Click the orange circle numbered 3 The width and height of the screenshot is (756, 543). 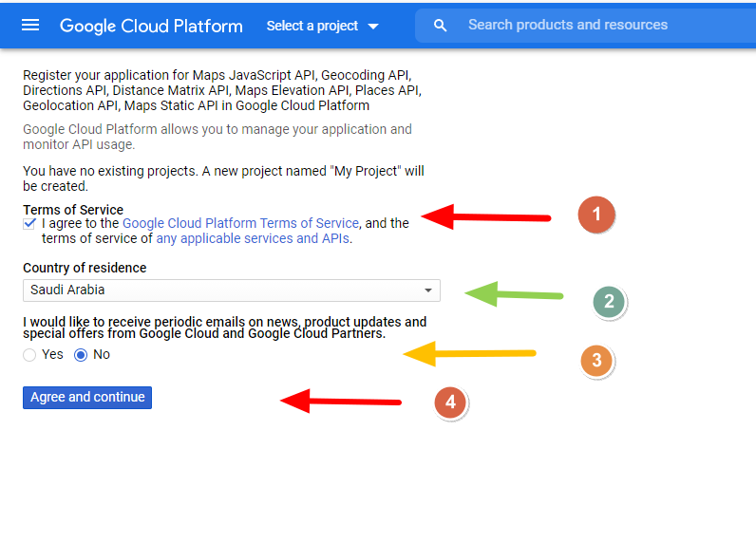point(596,361)
